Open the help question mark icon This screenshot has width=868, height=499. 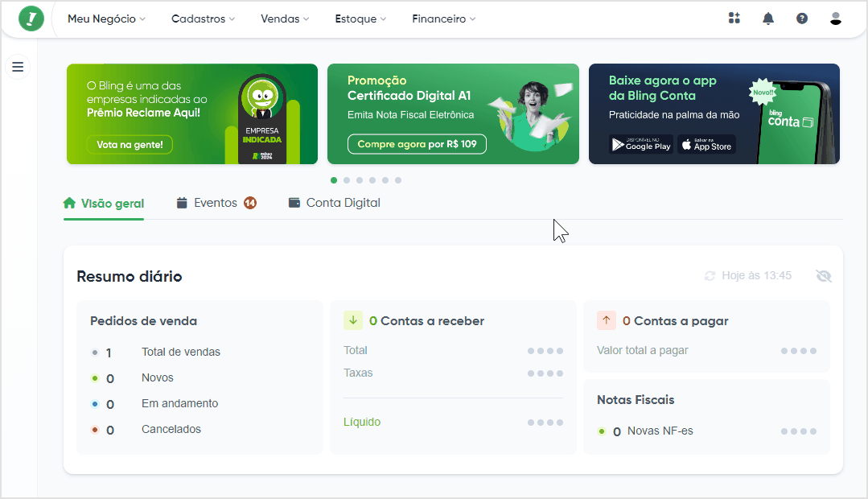801,19
